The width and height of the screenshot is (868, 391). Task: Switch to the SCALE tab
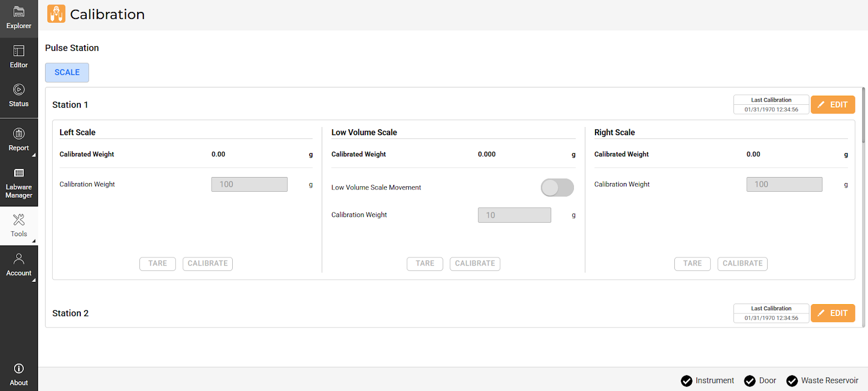[x=67, y=72]
